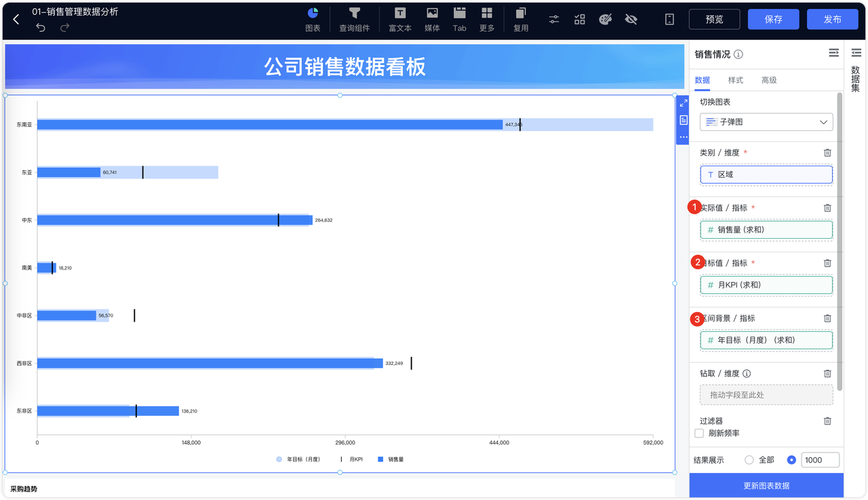This screenshot has height=500, width=868.
Task: Toggle the crossed-eye visibility icon
Action: pos(631,20)
